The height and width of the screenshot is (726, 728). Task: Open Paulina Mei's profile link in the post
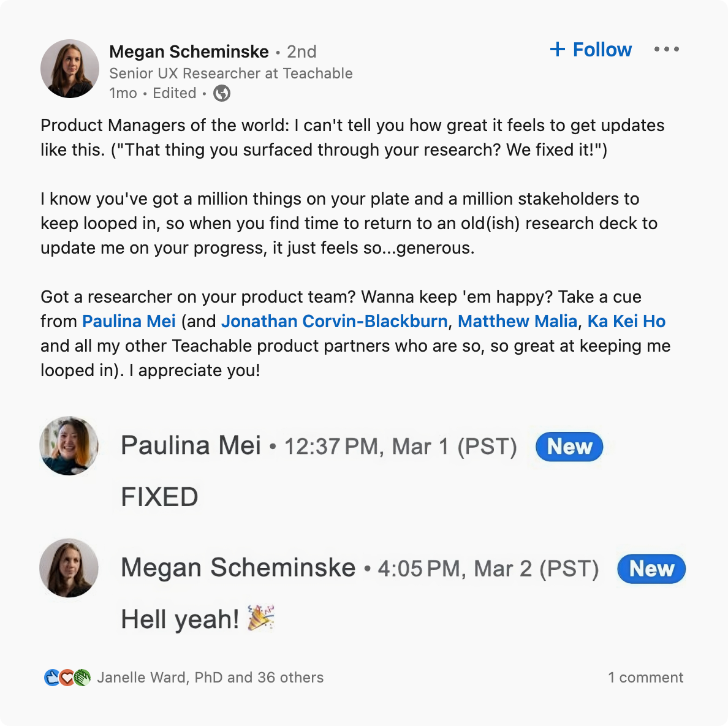pos(129,320)
